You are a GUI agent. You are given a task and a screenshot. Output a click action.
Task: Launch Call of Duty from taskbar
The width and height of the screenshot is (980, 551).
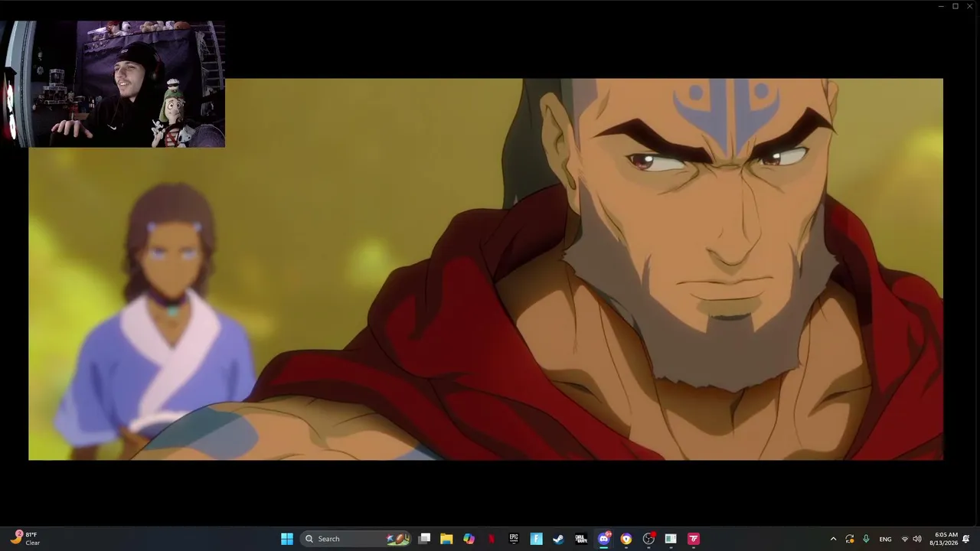click(x=581, y=539)
